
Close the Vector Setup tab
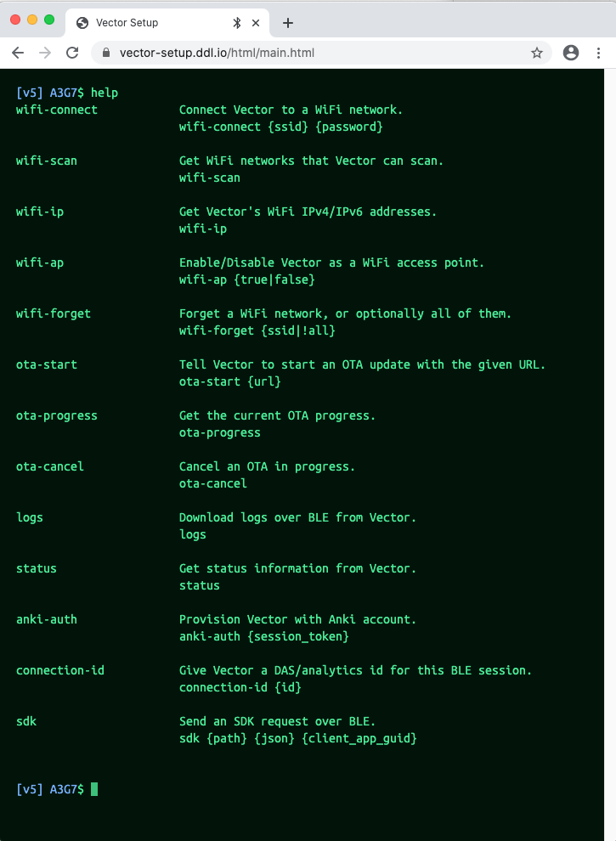point(257,22)
